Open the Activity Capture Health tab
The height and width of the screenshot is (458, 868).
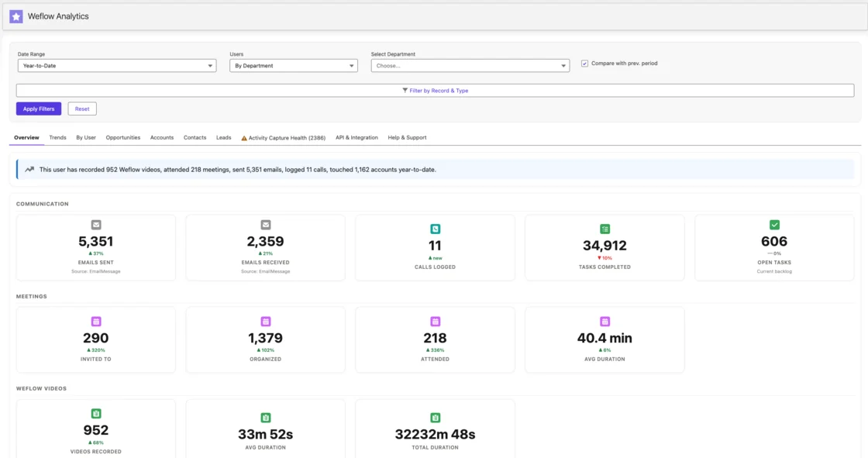click(284, 138)
